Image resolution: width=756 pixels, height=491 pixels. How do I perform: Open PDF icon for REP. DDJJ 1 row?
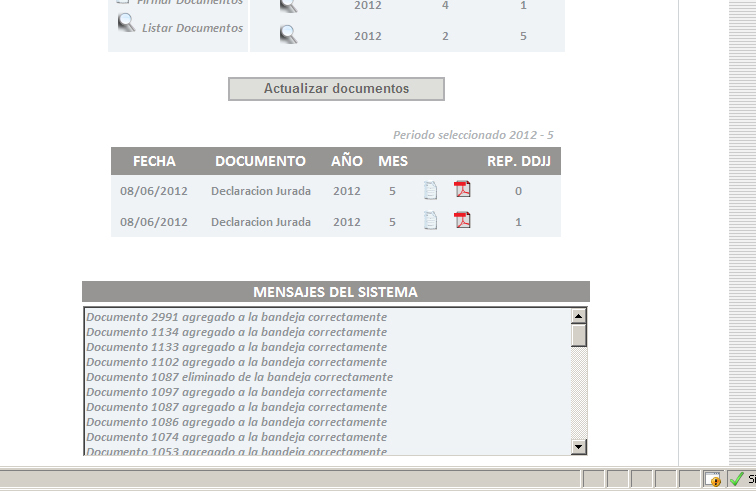tap(462, 220)
